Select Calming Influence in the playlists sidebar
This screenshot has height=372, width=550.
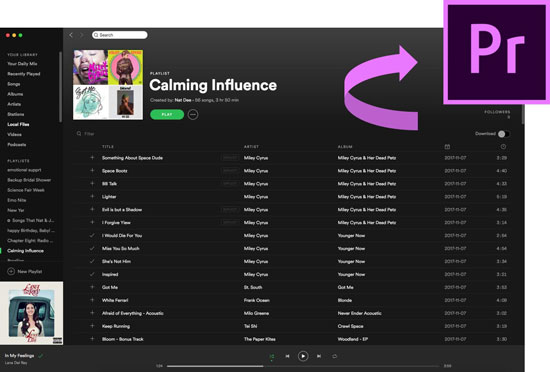[25, 251]
